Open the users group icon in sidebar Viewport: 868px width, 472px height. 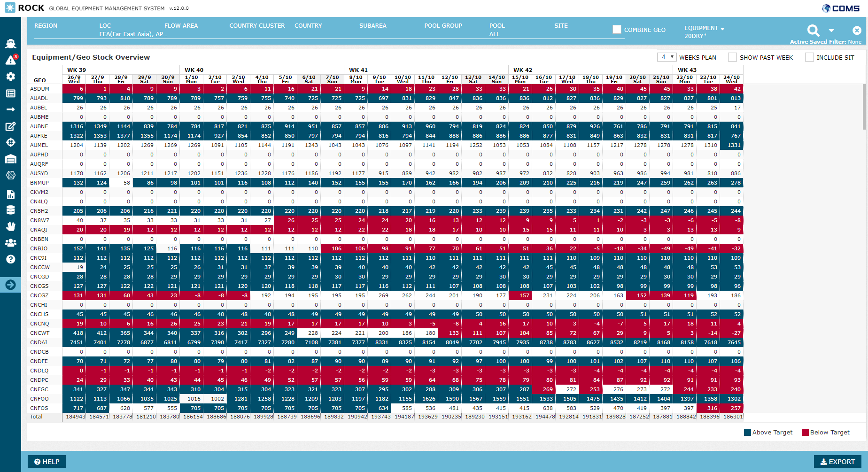[x=10, y=243]
